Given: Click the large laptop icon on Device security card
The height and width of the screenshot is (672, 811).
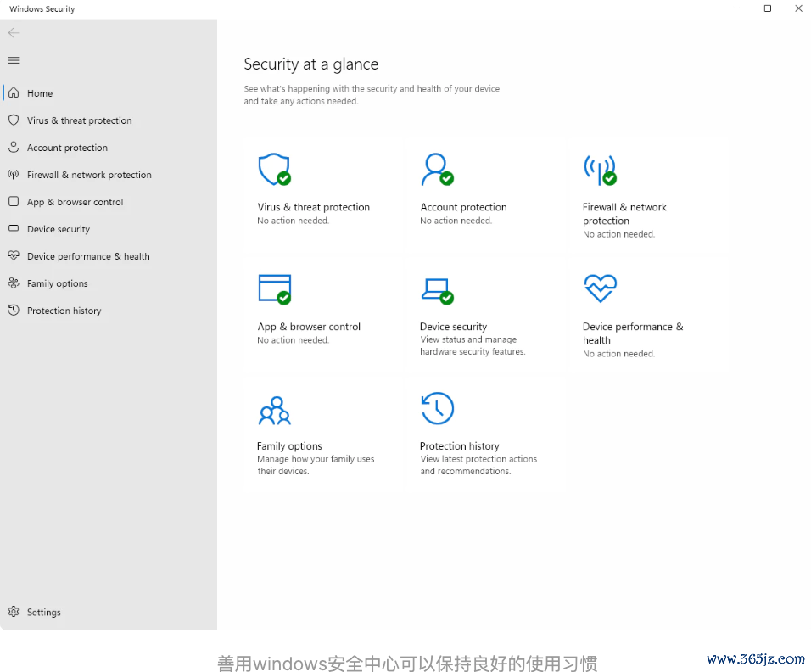Looking at the screenshot, I should 438,291.
